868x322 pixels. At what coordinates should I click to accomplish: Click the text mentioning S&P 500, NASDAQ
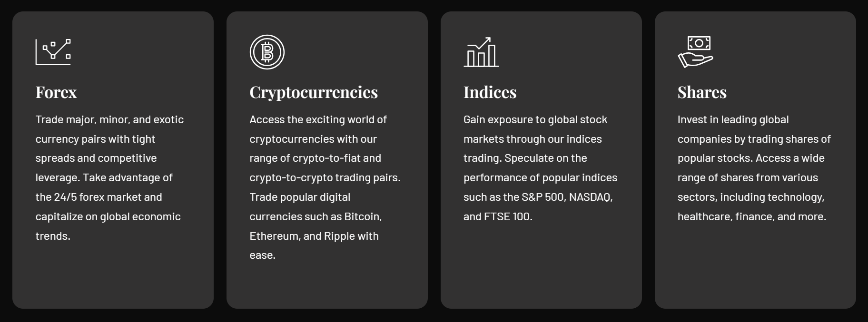538,197
